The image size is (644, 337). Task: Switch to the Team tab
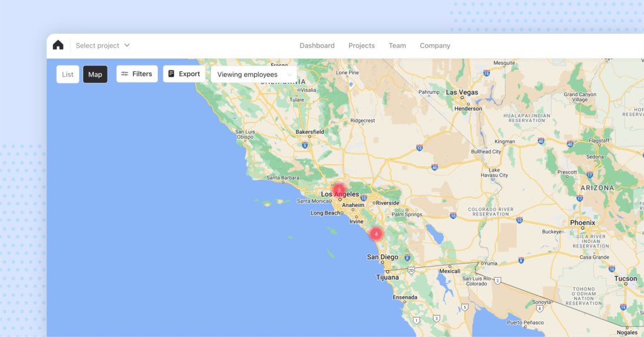[397, 45]
